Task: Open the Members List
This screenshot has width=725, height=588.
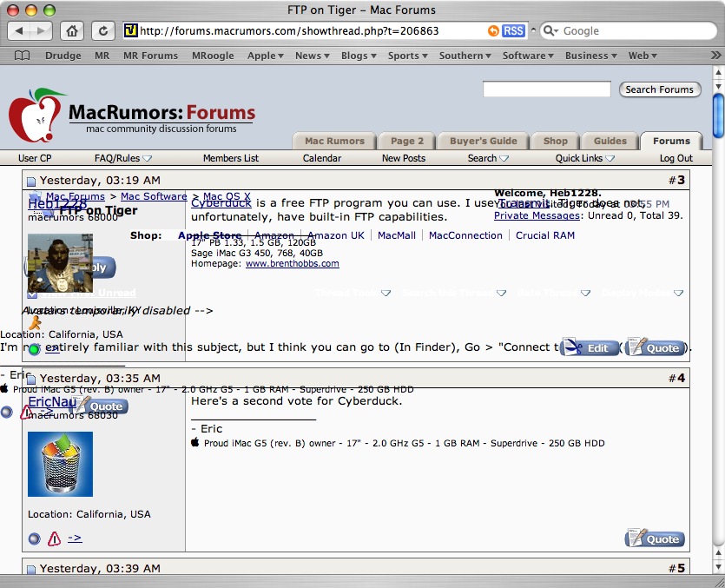Action: point(231,158)
